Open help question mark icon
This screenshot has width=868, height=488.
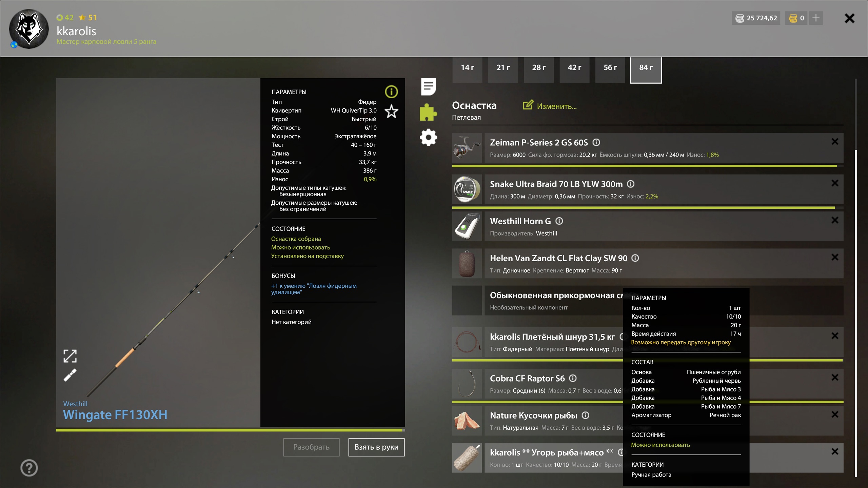click(29, 468)
